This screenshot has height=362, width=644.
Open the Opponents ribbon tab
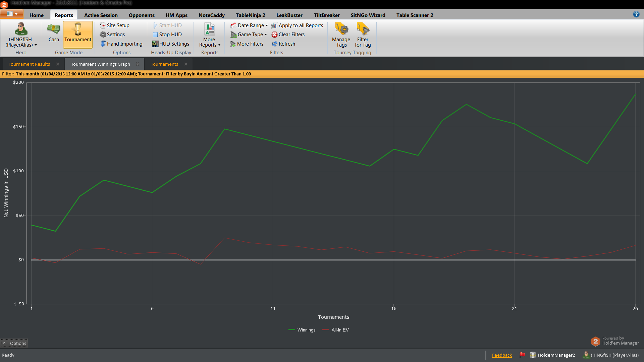pyautogui.click(x=142, y=15)
